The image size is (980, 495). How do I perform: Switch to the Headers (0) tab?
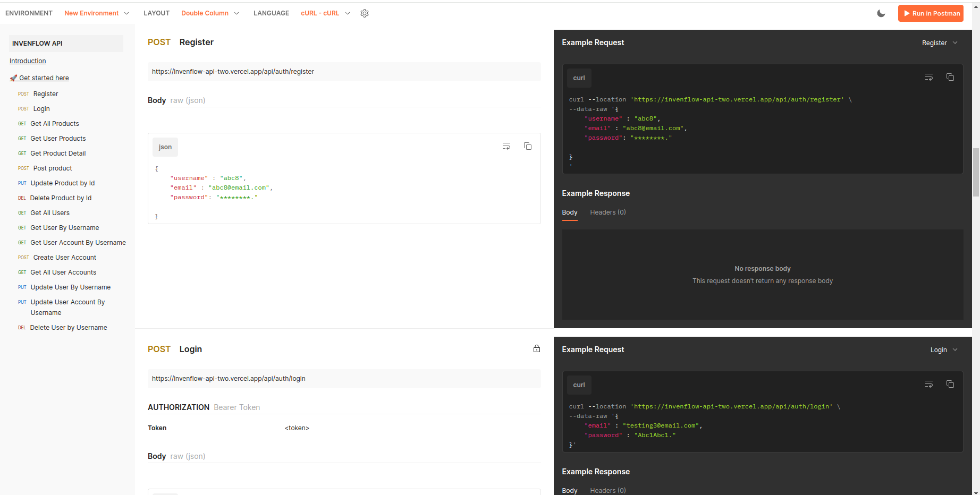point(607,212)
